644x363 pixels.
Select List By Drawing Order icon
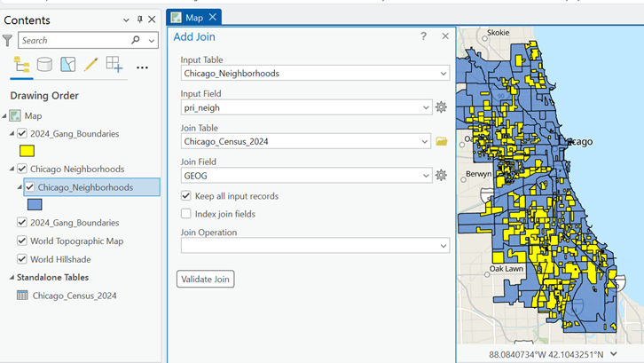tap(22, 65)
